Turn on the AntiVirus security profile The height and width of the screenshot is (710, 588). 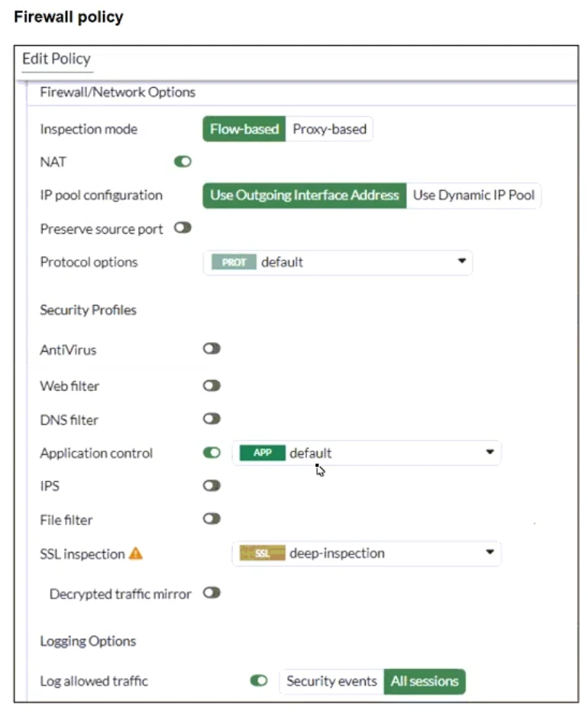click(212, 349)
